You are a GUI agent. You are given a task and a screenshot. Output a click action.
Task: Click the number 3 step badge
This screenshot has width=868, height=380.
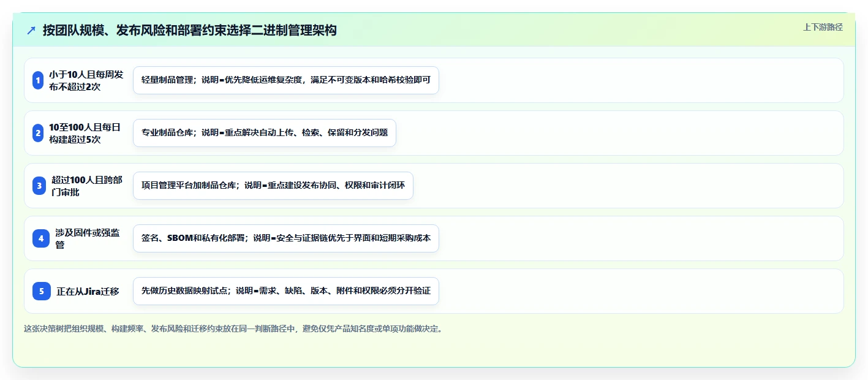coord(39,186)
